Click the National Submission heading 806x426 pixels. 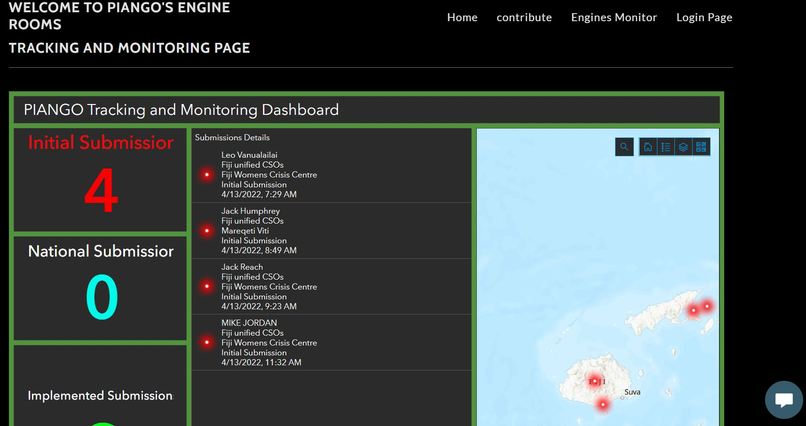click(x=101, y=251)
